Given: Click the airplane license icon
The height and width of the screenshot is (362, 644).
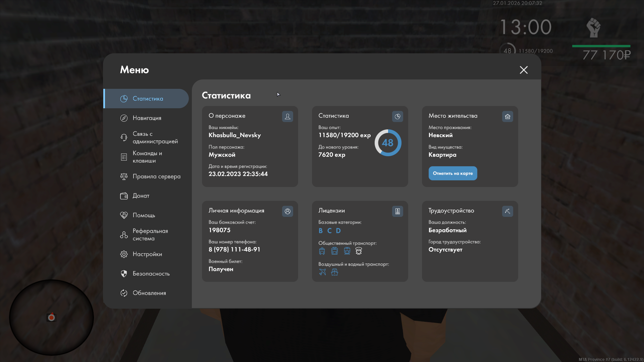Looking at the screenshot, I should pos(322,272).
